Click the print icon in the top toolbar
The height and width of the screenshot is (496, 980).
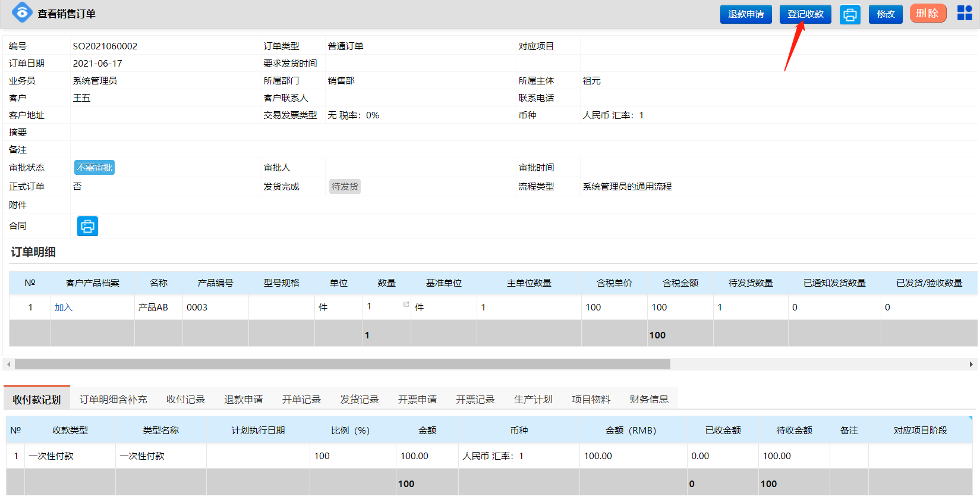pos(850,14)
